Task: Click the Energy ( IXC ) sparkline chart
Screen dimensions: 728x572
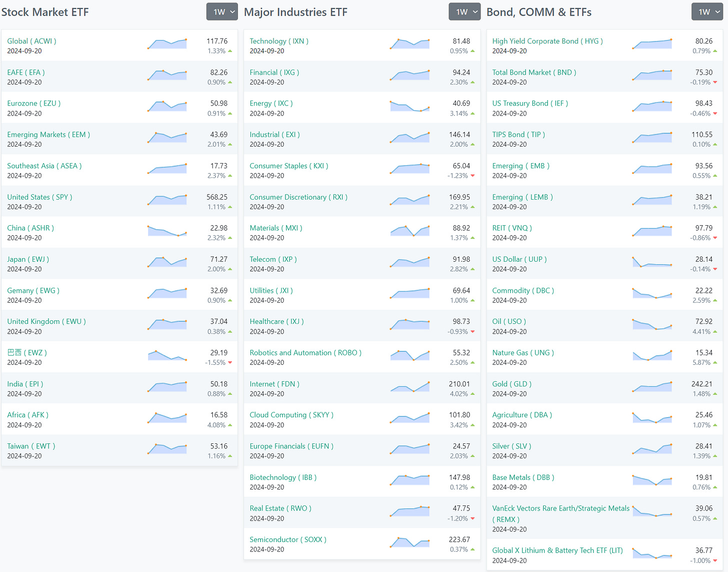Action: (409, 106)
